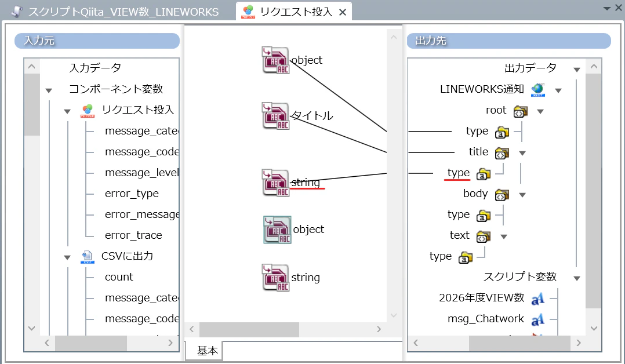Click the CSVに出力 component icon
Viewport: 625px width, 364px height.
point(87,257)
